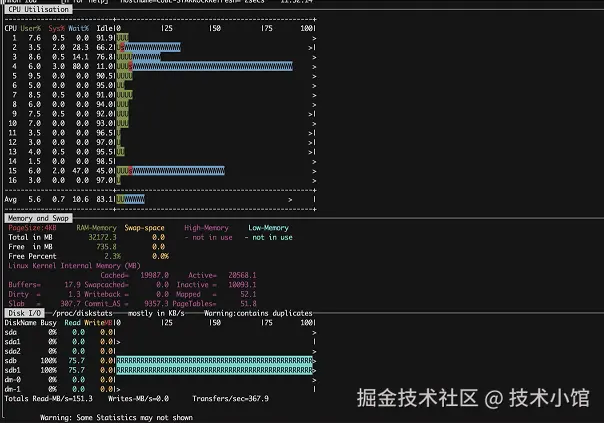Click the 28.3 wait value for CPU 2
The width and height of the screenshot is (604, 423).
point(81,47)
